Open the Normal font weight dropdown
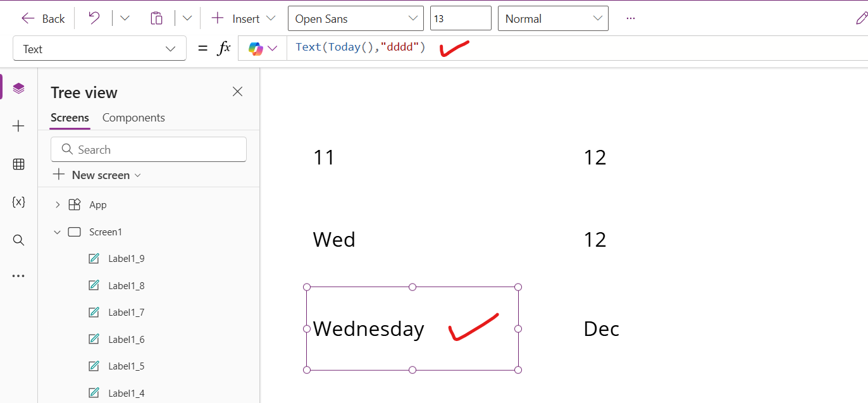Image resolution: width=868 pixels, height=403 pixels. pyautogui.click(x=553, y=18)
